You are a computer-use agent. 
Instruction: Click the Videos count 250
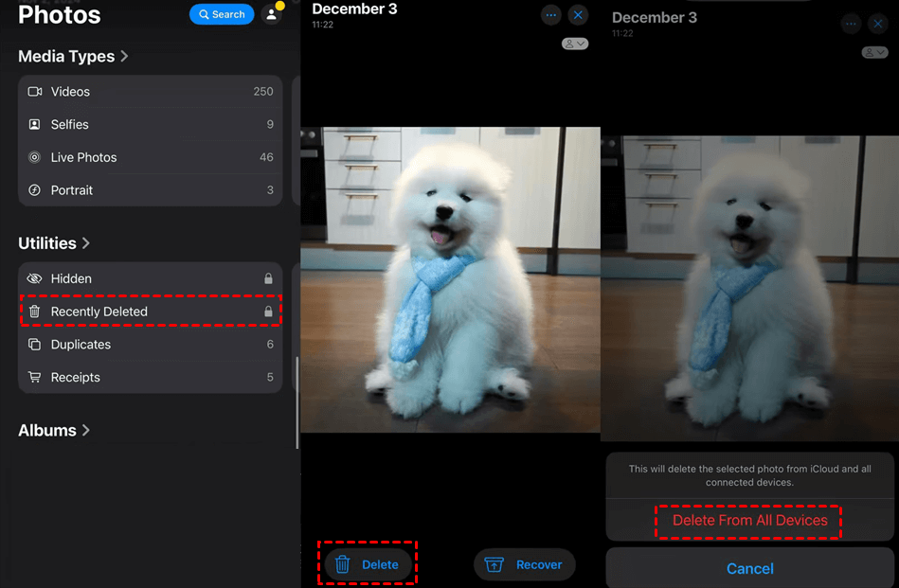pos(263,92)
